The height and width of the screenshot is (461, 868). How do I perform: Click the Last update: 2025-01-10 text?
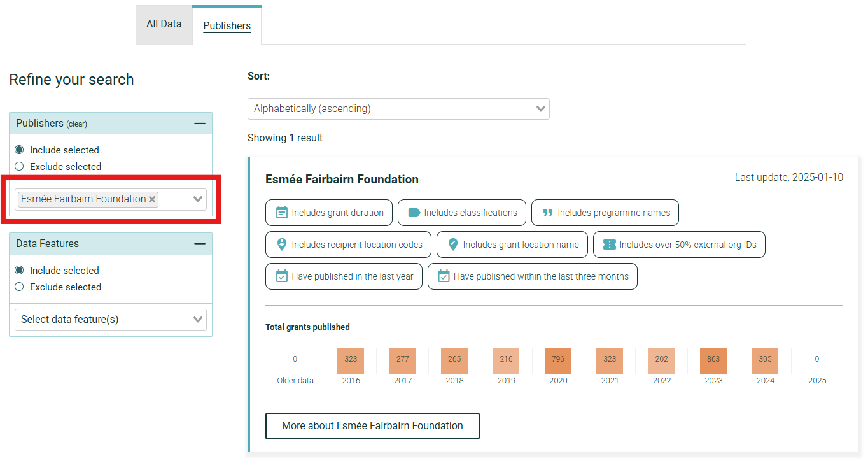pos(789,178)
